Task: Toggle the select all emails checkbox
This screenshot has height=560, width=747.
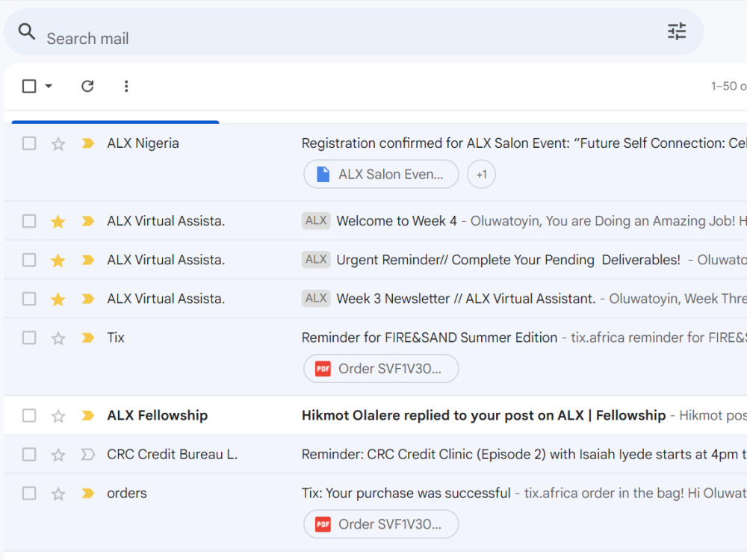Action: 29,86
